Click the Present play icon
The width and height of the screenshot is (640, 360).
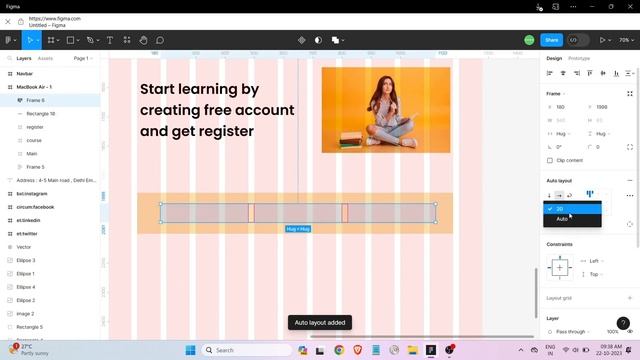pos(602,40)
